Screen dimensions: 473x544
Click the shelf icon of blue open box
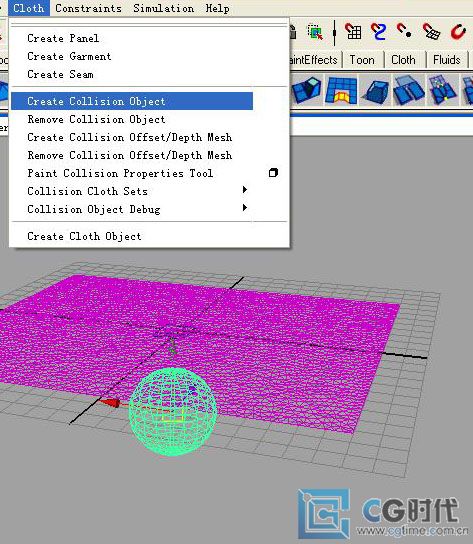tap(376, 92)
